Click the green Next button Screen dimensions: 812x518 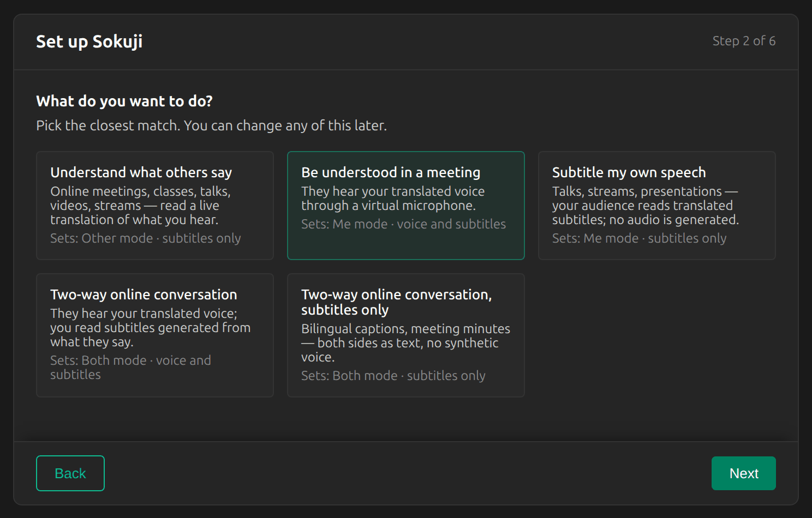744,473
